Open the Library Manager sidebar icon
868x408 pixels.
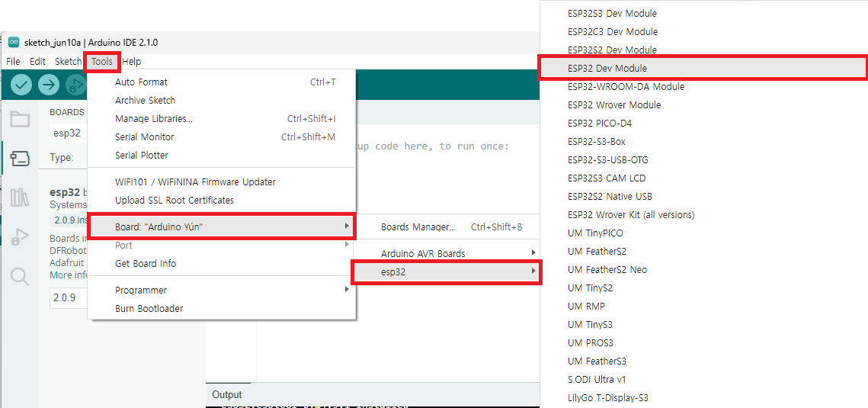(20, 197)
